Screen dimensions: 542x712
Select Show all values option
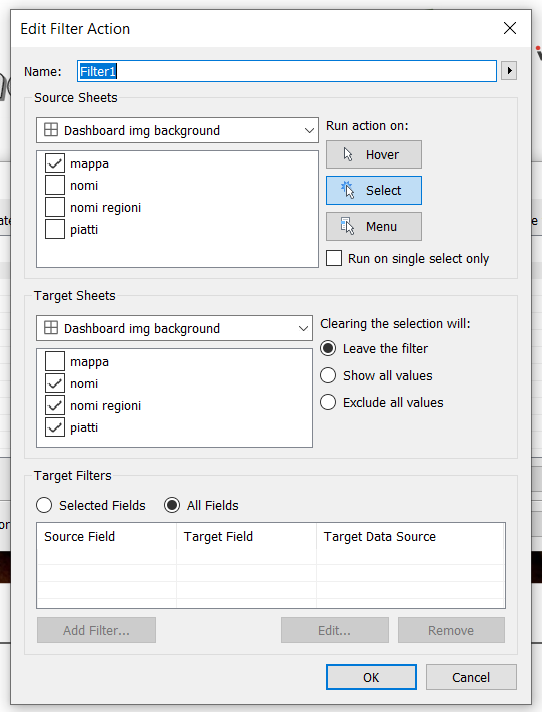click(328, 376)
